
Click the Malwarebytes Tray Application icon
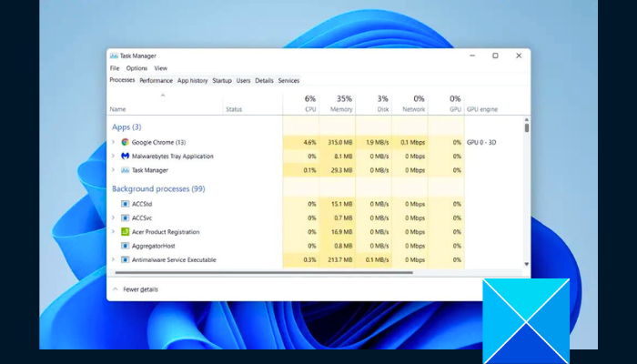[x=126, y=156]
